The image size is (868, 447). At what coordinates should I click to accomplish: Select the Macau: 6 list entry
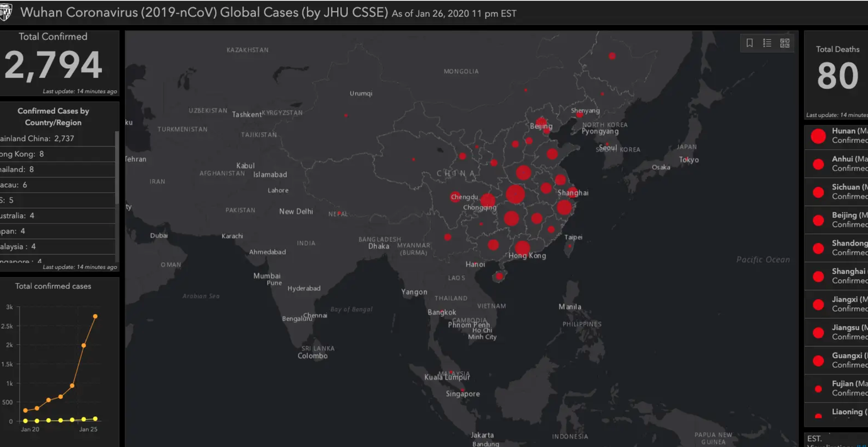pyautogui.click(x=57, y=185)
